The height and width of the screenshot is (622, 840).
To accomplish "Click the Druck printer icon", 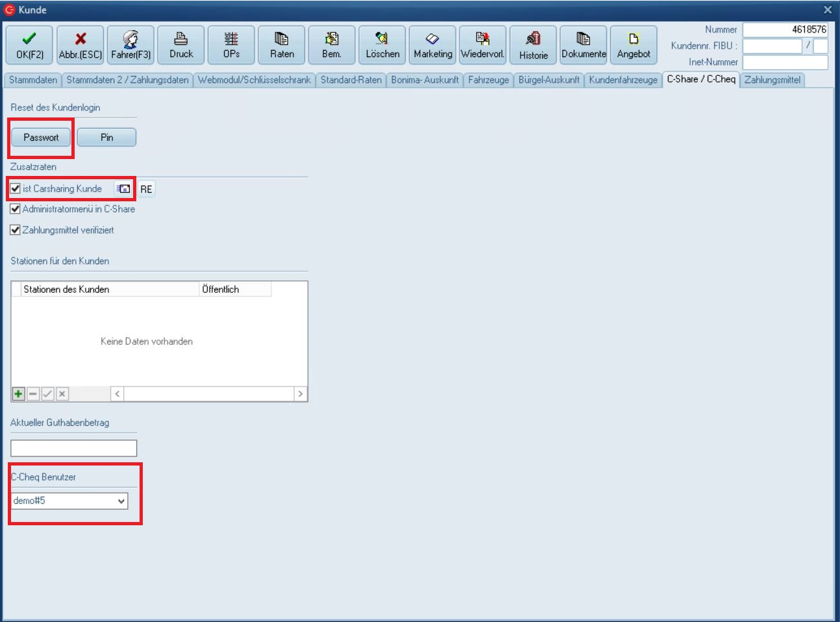I will coord(181,45).
